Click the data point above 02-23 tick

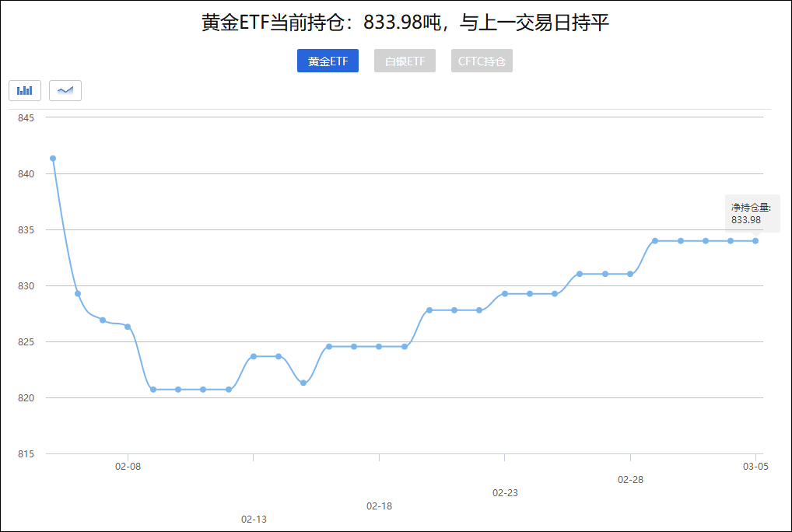click(505, 294)
